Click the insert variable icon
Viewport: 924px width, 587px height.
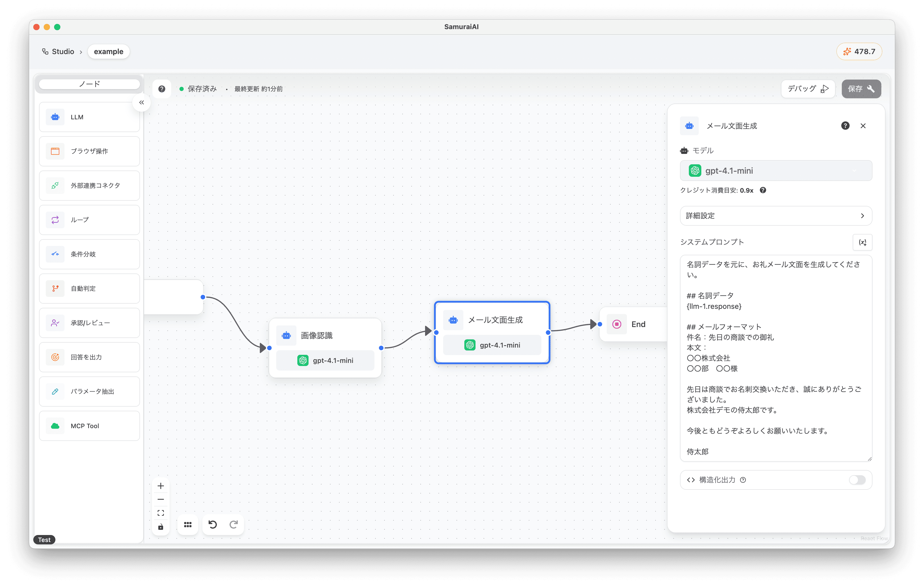click(x=862, y=242)
